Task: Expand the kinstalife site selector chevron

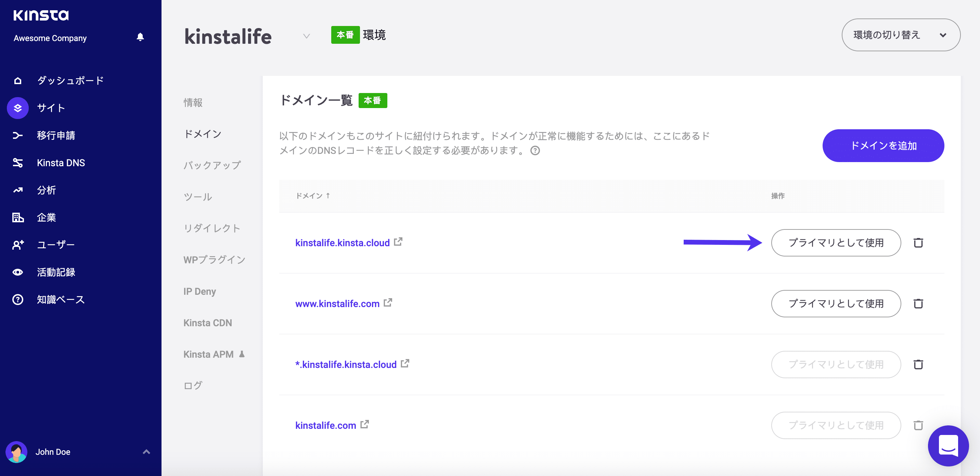Action: click(306, 36)
